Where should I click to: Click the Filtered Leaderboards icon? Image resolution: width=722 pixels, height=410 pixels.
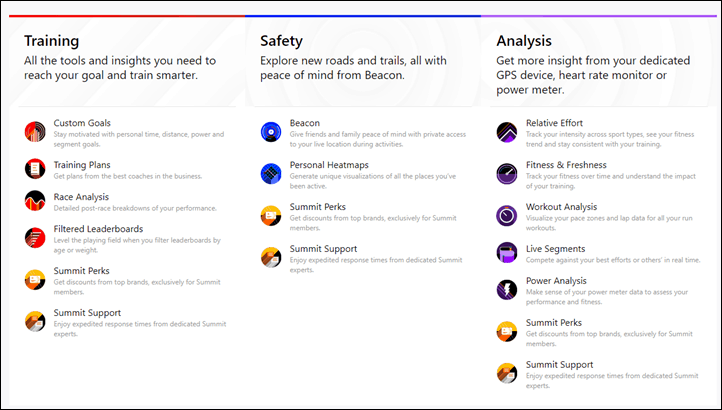pos(35,238)
